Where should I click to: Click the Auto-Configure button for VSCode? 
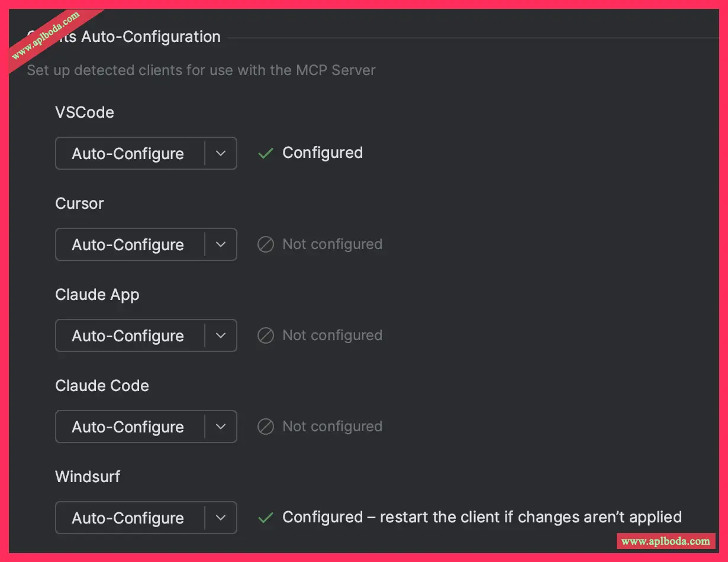pyautogui.click(x=128, y=154)
